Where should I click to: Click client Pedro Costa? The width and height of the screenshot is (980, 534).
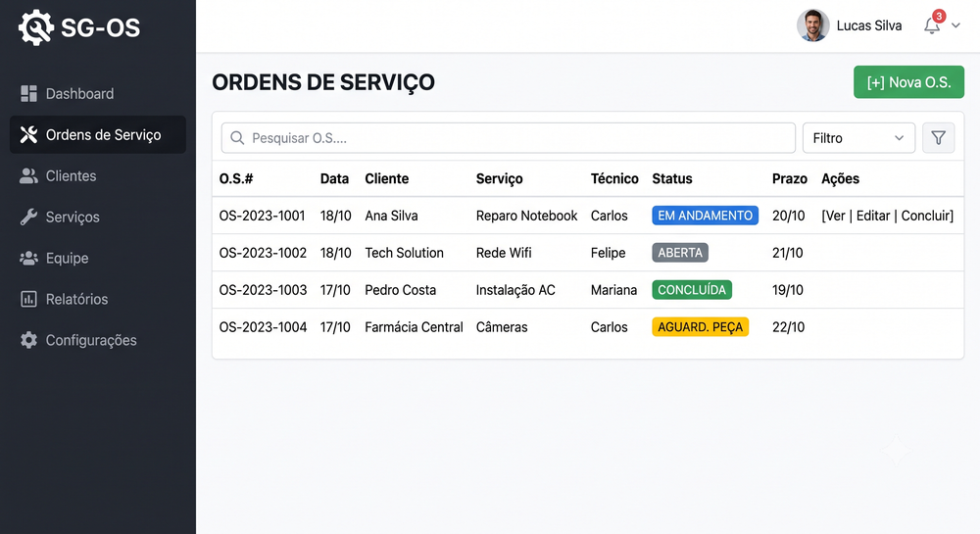pyautogui.click(x=401, y=290)
